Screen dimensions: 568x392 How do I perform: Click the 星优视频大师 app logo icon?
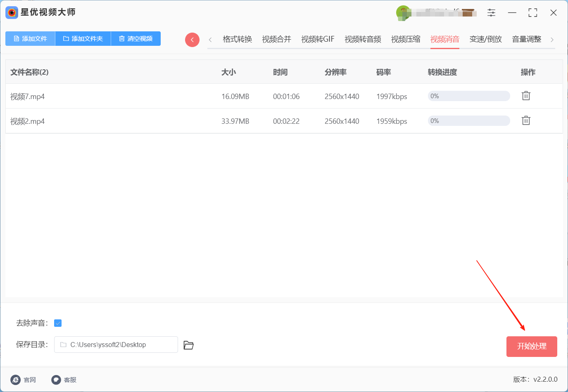[12, 12]
